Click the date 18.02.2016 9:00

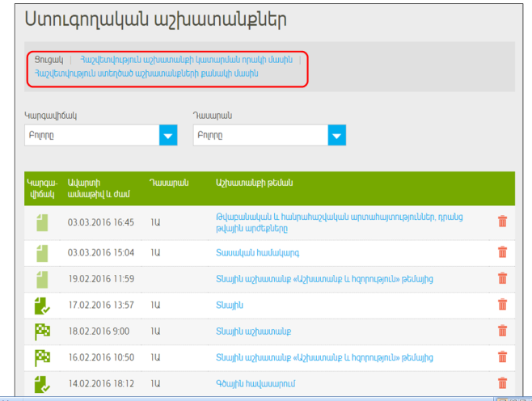coord(99,331)
